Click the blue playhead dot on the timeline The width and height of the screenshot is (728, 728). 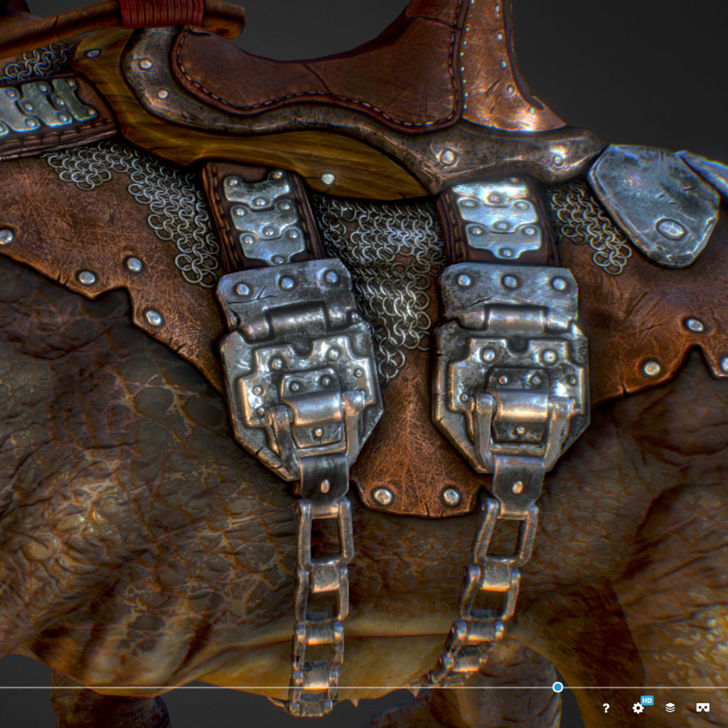(557, 687)
